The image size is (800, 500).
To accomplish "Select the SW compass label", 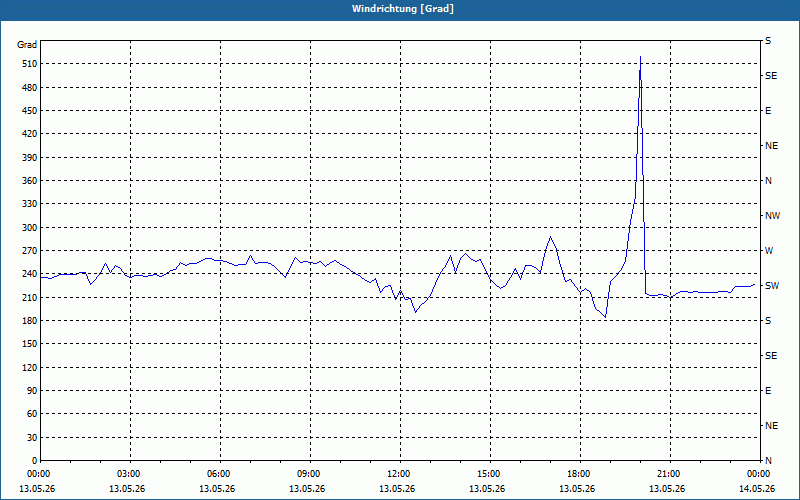I will coord(772,286).
